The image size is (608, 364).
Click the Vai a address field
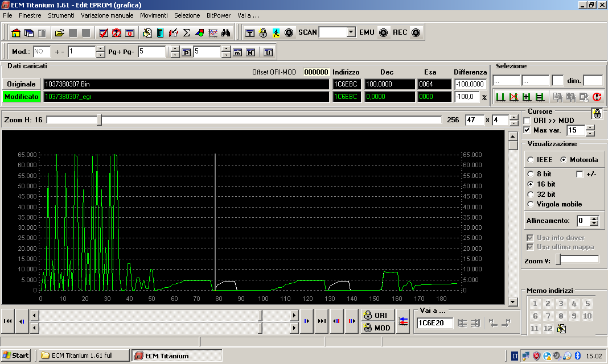(435, 323)
